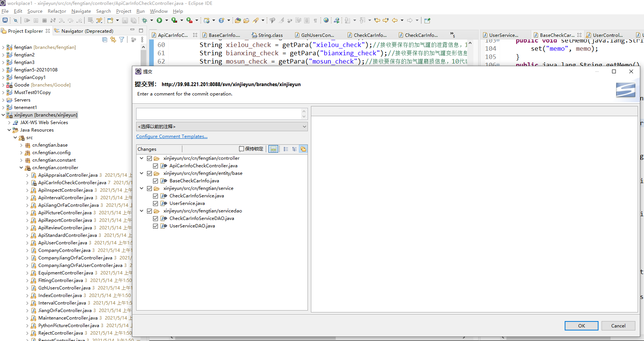The width and height of the screenshot is (644, 341).
Task: Open the previous comments dropdown
Action: click(222, 127)
